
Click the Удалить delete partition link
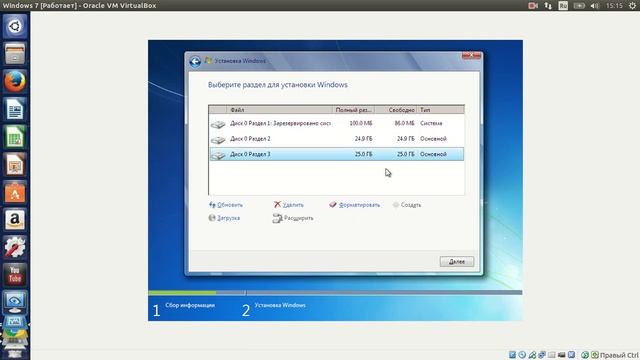click(x=293, y=205)
